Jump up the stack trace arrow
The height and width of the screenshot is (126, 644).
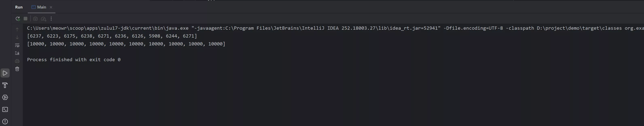click(17, 29)
